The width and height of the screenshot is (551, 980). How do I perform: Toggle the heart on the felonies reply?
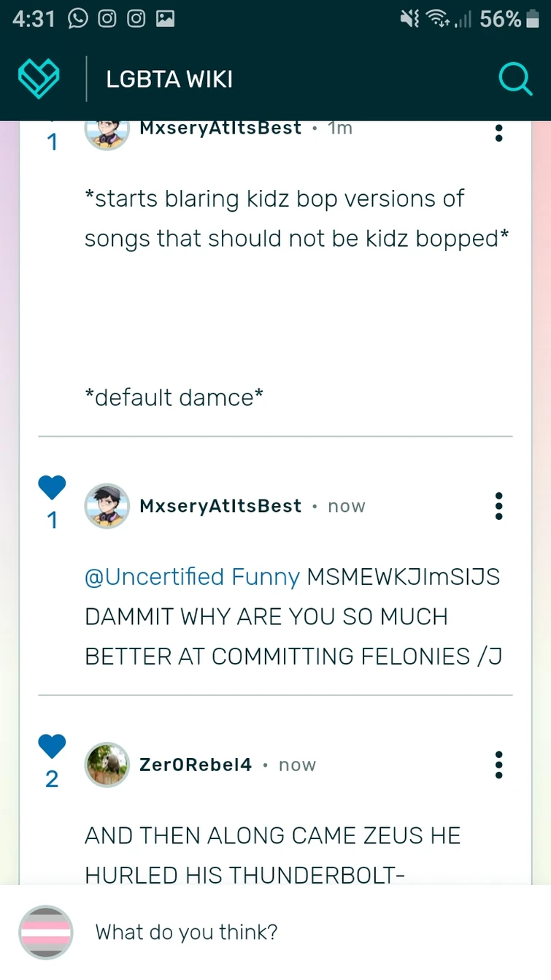(x=52, y=488)
